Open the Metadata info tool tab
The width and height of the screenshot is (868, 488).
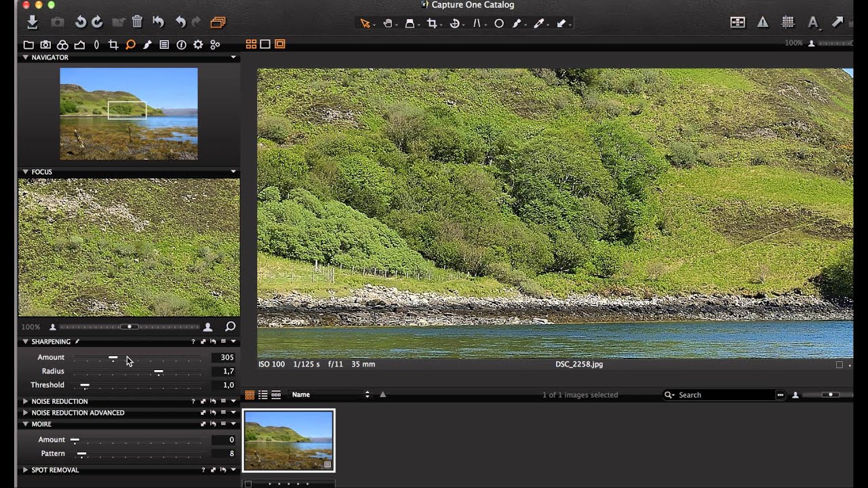181,45
